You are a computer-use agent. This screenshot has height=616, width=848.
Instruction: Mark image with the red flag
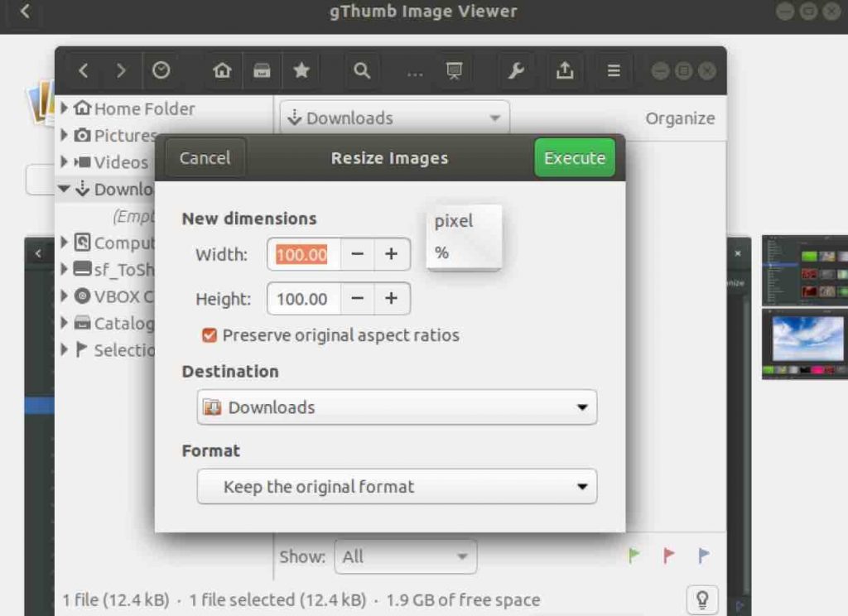[668, 556]
